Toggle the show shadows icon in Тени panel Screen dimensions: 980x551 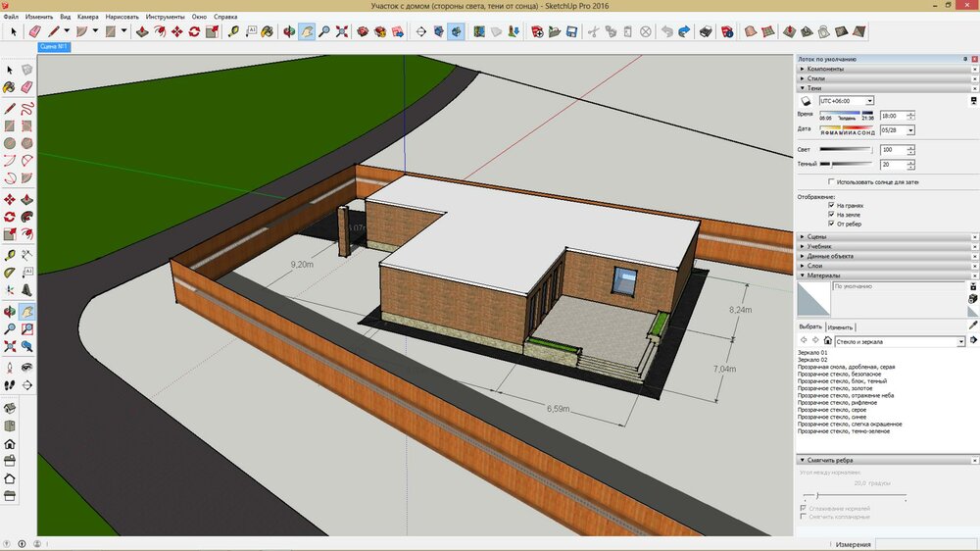[x=806, y=101]
